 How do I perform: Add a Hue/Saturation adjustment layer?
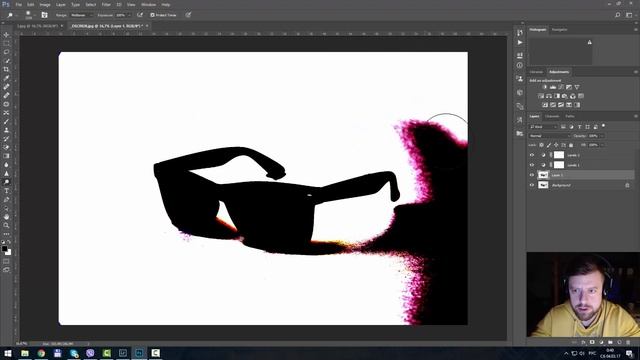click(x=541, y=96)
